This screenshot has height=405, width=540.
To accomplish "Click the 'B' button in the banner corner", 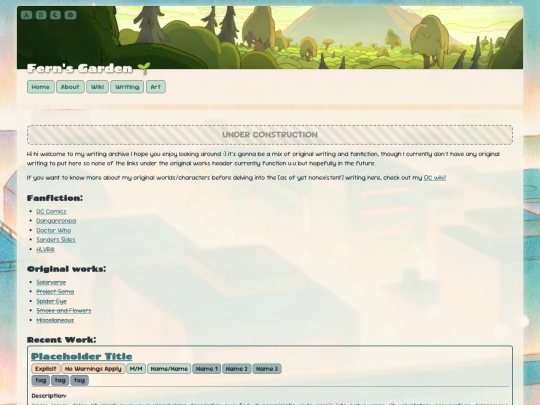I will pos(41,15).
